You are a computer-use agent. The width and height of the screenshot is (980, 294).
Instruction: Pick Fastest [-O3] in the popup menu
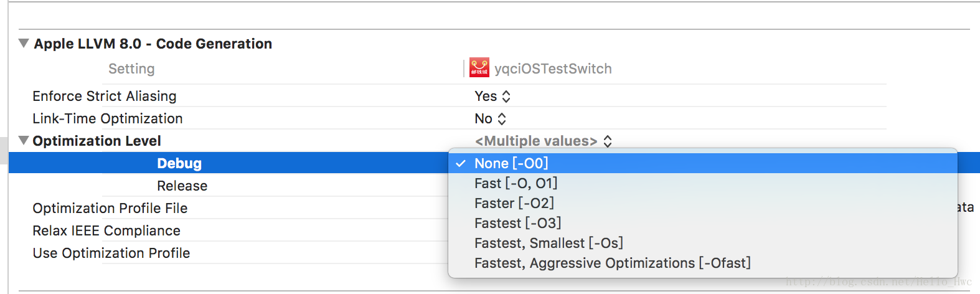[x=517, y=223]
